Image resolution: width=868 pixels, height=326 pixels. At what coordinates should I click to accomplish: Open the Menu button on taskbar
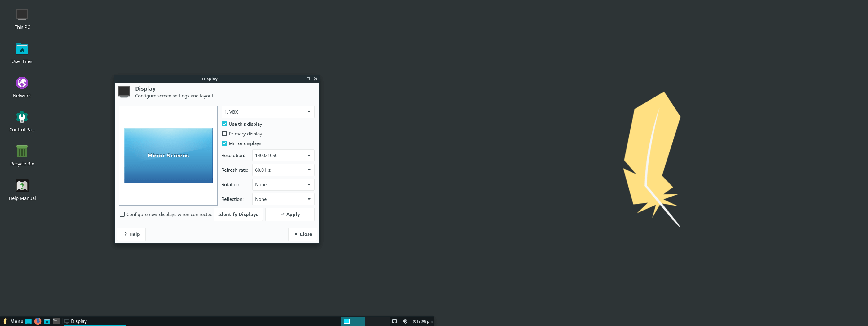(13, 321)
